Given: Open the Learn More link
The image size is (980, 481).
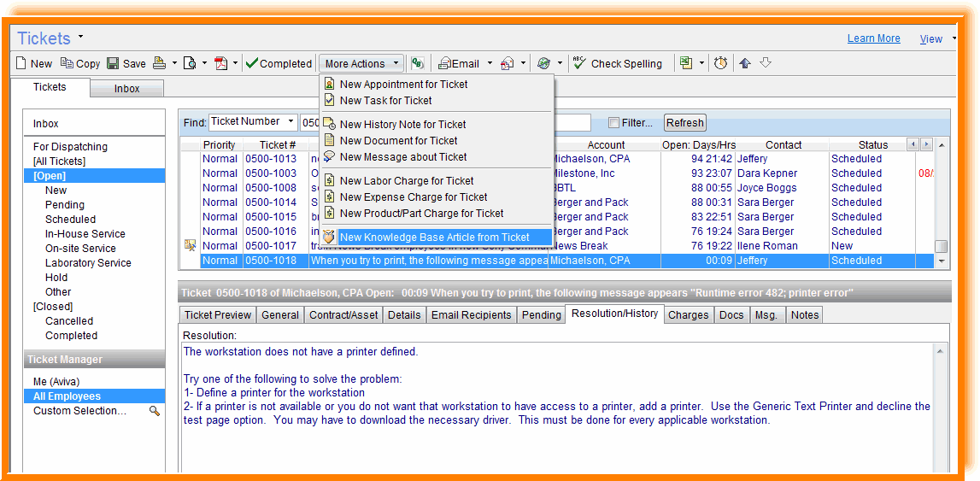Looking at the screenshot, I should click(x=873, y=38).
